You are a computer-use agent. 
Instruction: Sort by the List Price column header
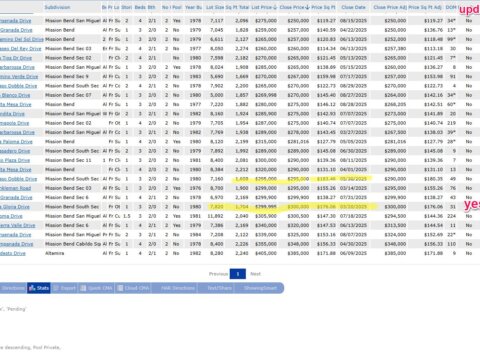[x=264, y=7]
